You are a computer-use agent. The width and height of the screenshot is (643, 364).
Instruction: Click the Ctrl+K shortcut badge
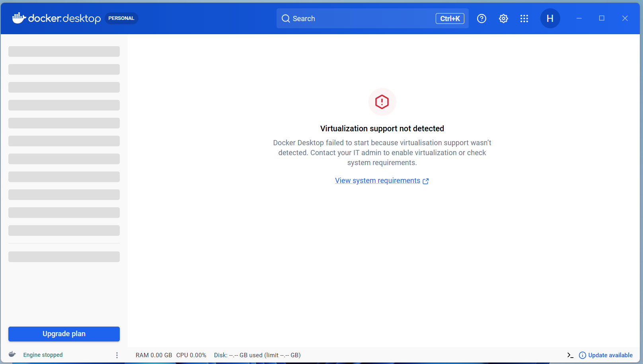point(450,19)
